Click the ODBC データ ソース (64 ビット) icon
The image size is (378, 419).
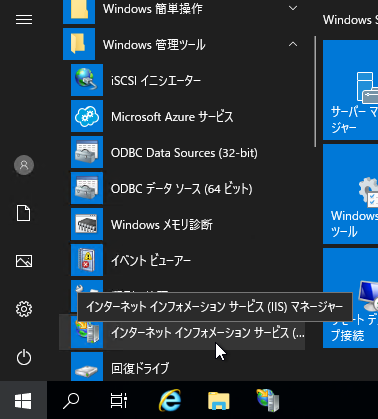tap(87, 188)
